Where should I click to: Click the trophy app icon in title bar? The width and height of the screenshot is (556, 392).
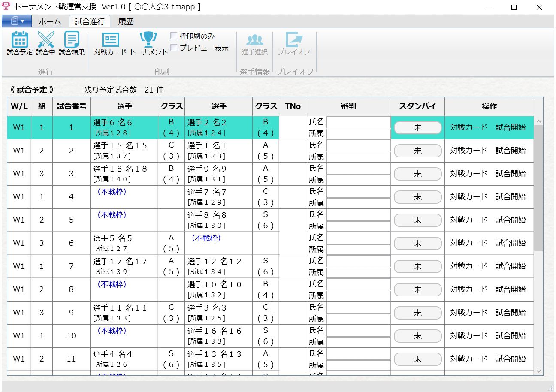6,7
